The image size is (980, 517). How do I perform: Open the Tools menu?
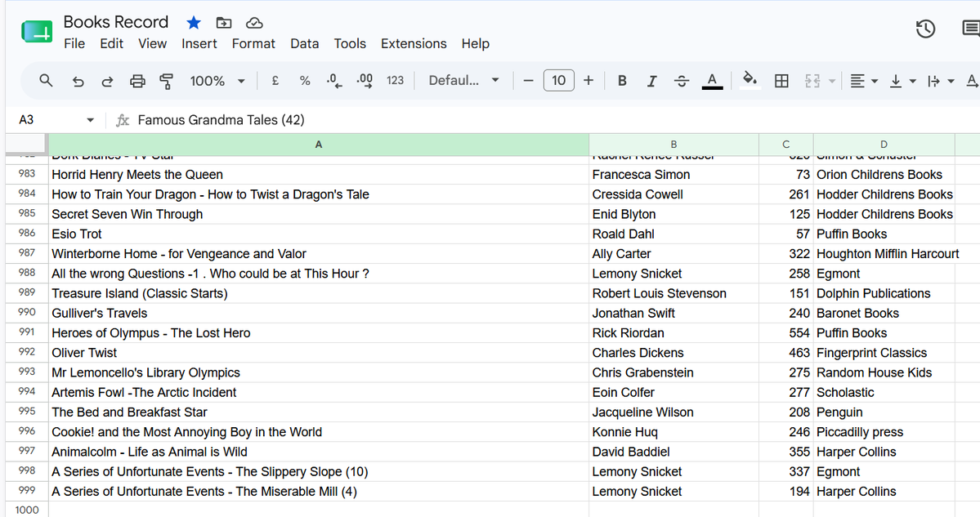pyautogui.click(x=349, y=44)
